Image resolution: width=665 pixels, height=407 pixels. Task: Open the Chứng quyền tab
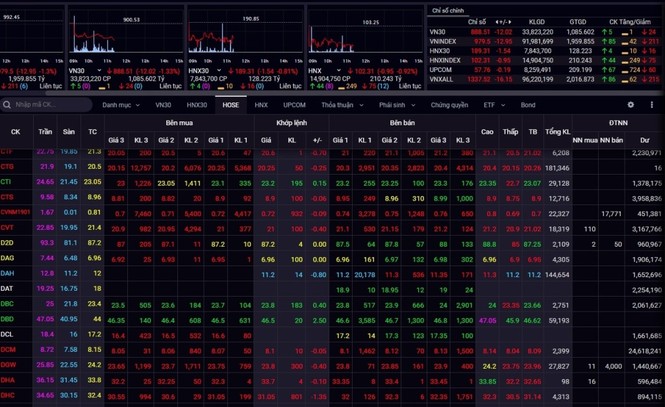[x=450, y=105]
